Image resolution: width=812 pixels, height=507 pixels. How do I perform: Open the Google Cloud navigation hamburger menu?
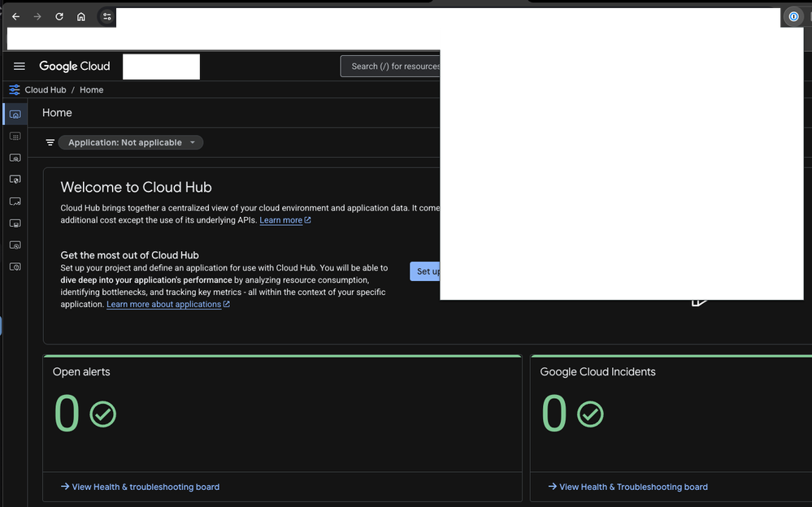[x=20, y=67]
